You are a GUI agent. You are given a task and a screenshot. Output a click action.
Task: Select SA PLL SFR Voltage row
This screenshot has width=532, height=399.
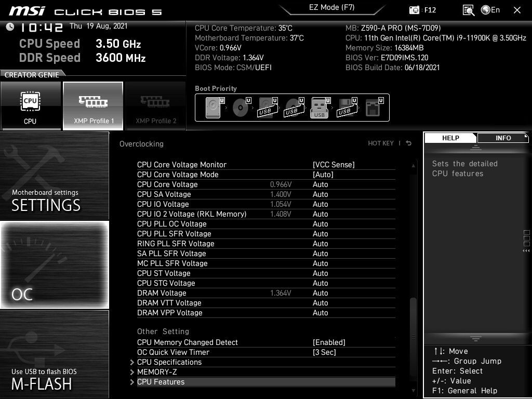pos(266,254)
